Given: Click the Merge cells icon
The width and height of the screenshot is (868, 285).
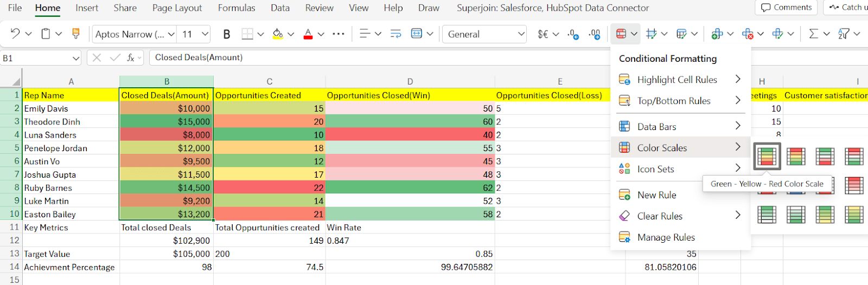Looking at the screenshot, I should 417,34.
